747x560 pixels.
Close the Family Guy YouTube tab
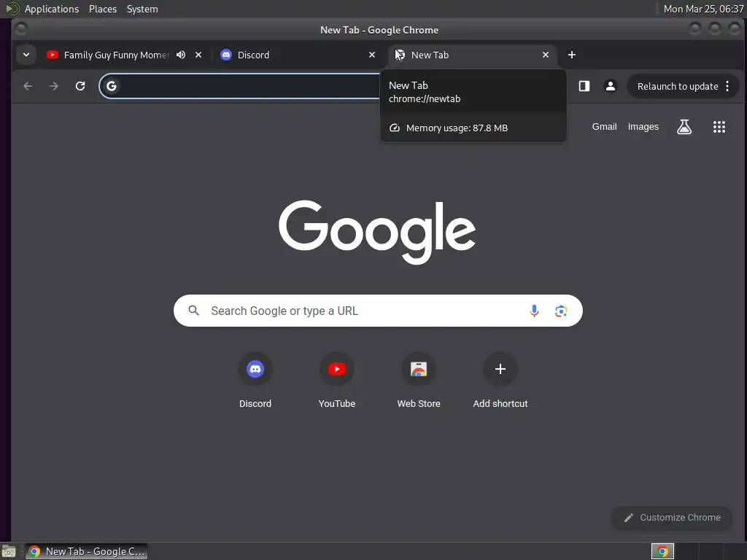coord(198,55)
